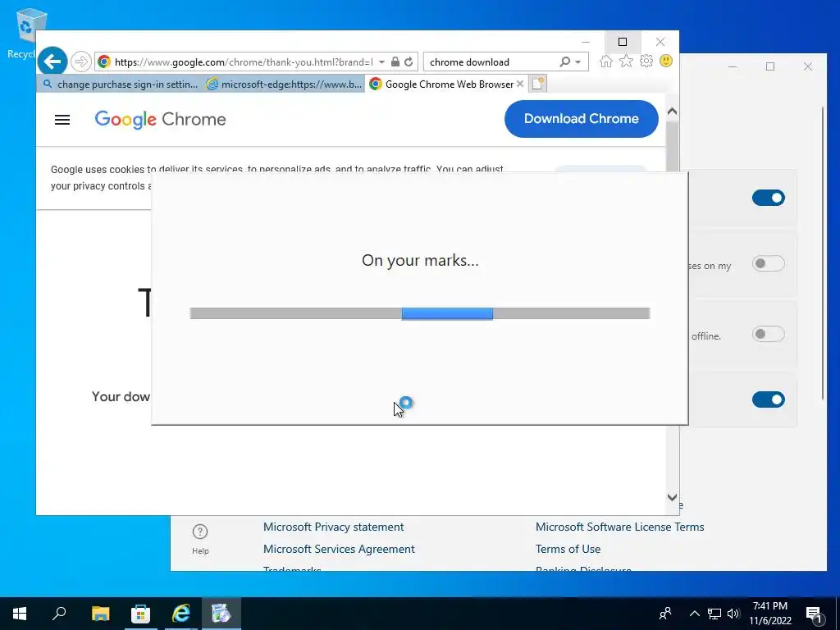Open the People icon in system tray
Screen dimensions: 840x630
(665, 614)
